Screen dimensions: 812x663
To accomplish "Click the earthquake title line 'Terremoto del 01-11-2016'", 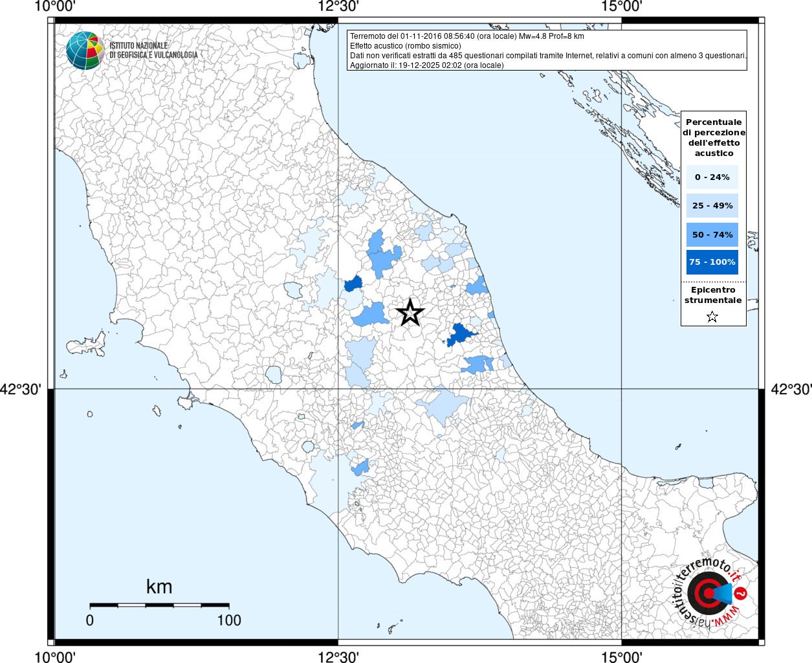I will coord(466,36).
